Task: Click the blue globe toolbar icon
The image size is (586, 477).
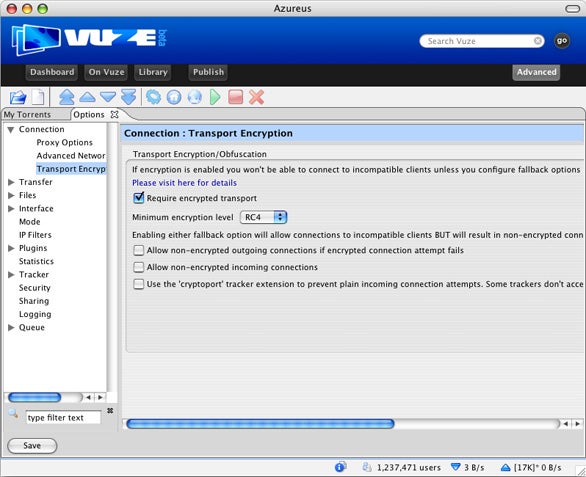Action: [195, 97]
